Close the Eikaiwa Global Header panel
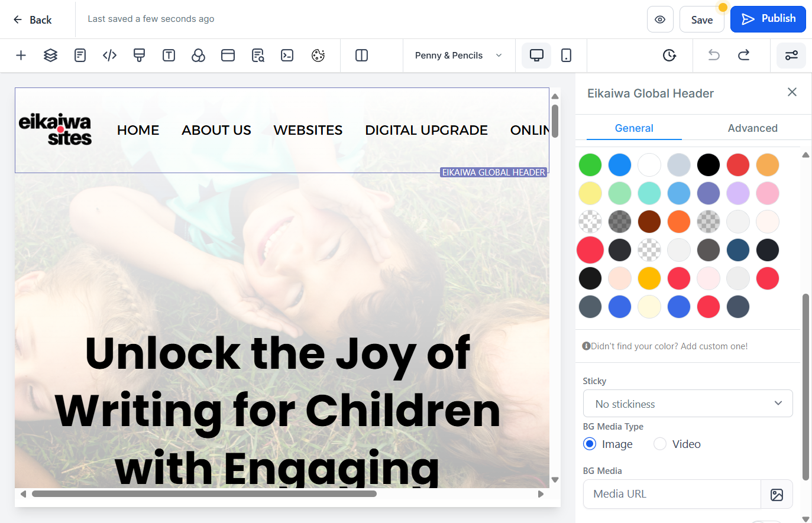812x523 pixels. click(792, 92)
